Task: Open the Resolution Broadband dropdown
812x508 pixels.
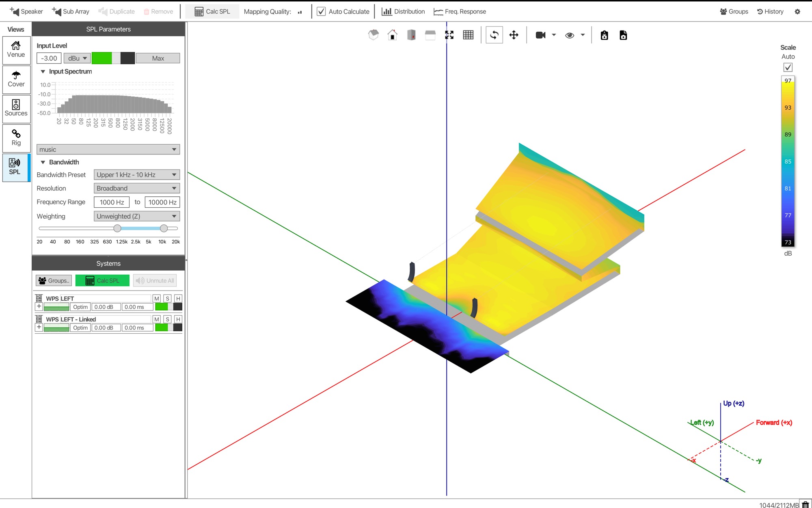Action: (136, 188)
